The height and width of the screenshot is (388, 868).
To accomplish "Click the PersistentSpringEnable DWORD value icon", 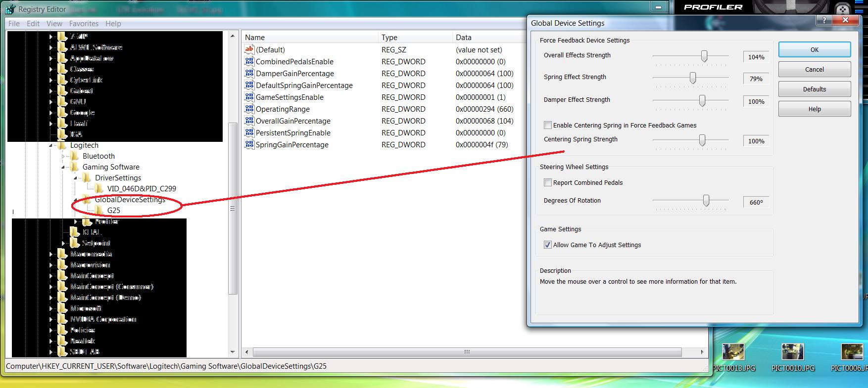I will [249, 132].
